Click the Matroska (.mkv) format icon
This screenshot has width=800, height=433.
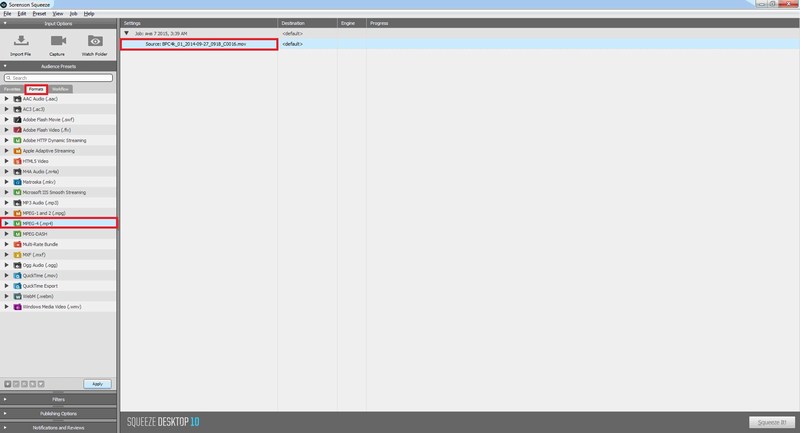pyautogui.click(x=17, y=182)
